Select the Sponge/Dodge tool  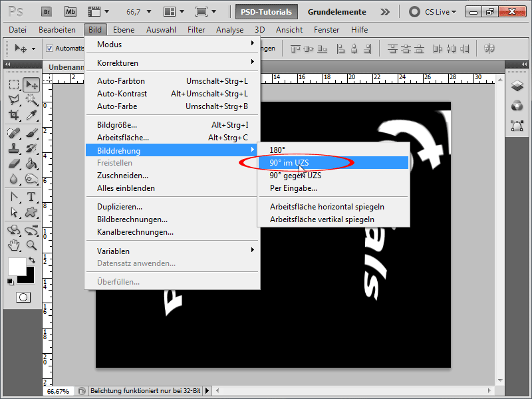(31, 179)
